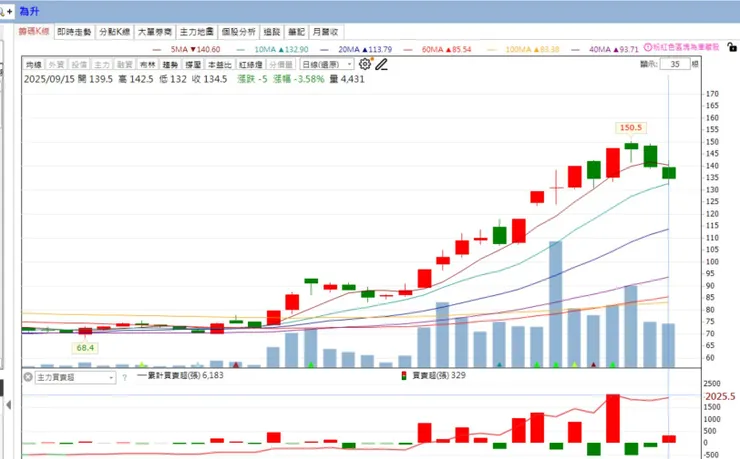
Task: Toggle the 本益比 button
Action: tap(219, 65)
